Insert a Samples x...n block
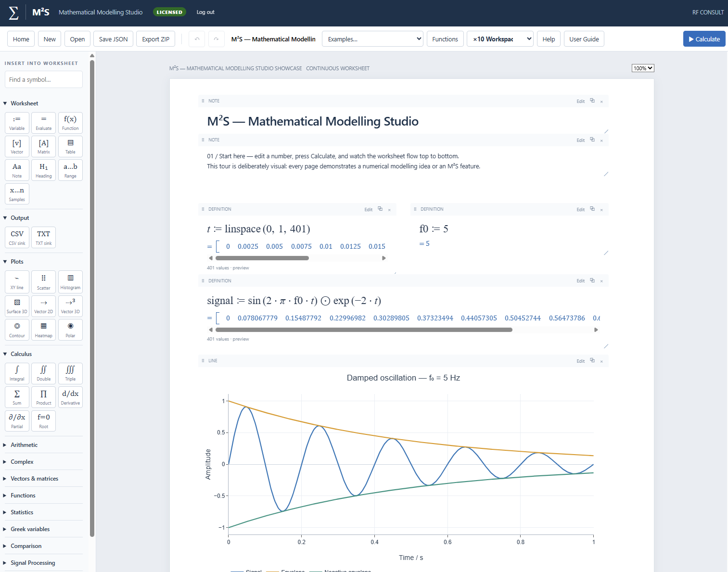 click(x=17, y=194)
